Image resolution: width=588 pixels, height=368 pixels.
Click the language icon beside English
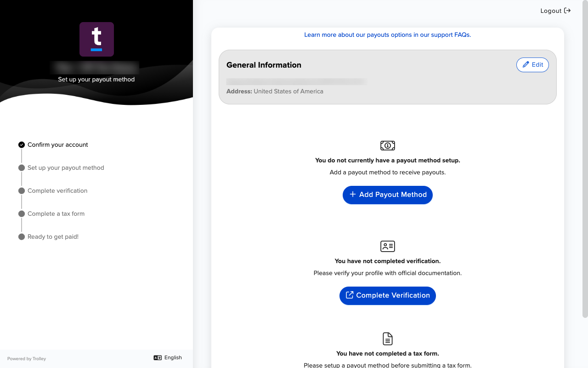point(158,358)
